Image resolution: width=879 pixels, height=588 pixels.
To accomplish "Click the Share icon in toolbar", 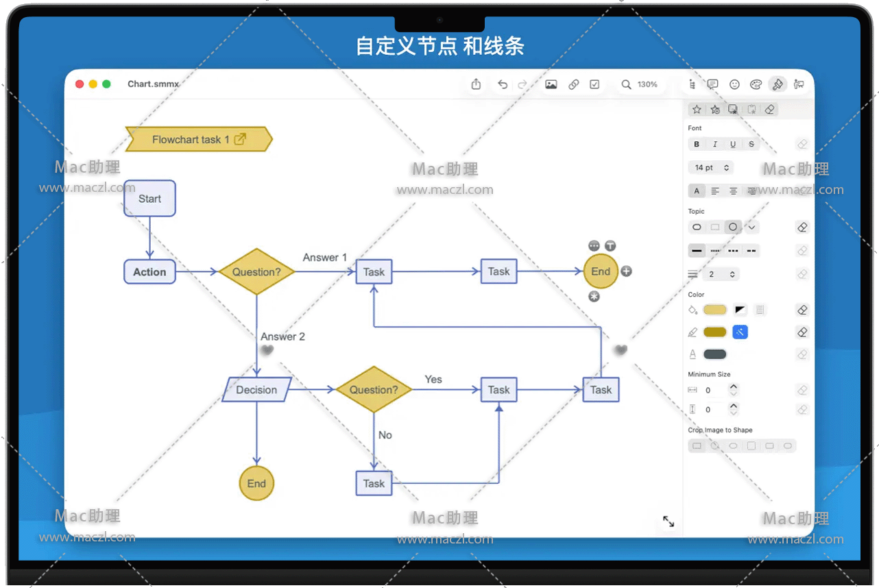I will (477, 84).
